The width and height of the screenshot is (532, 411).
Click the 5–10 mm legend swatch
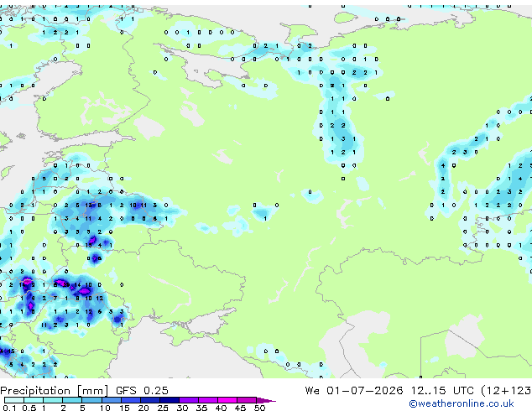point(91,400)
